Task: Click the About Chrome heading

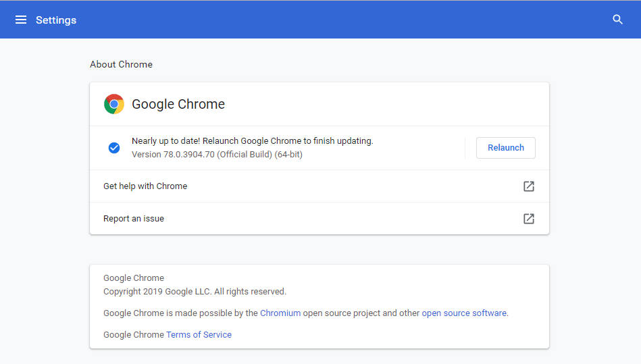Action: coord(121,65)
